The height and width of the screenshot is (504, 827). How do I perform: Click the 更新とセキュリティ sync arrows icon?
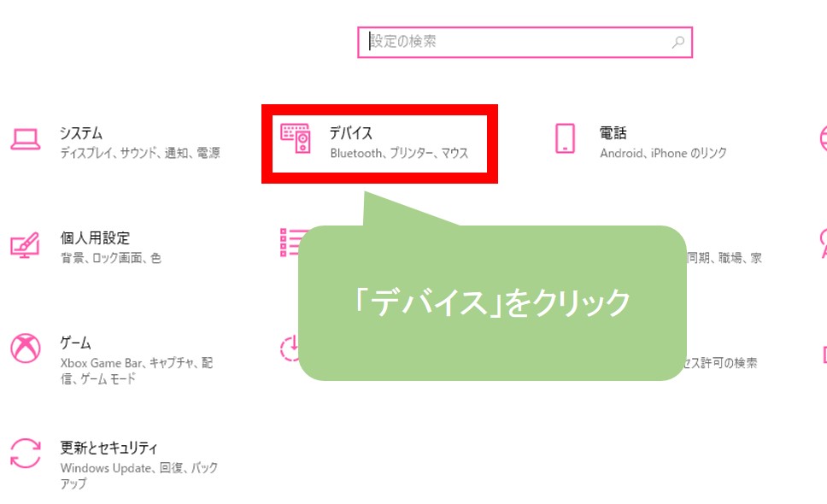coord(26,454)
